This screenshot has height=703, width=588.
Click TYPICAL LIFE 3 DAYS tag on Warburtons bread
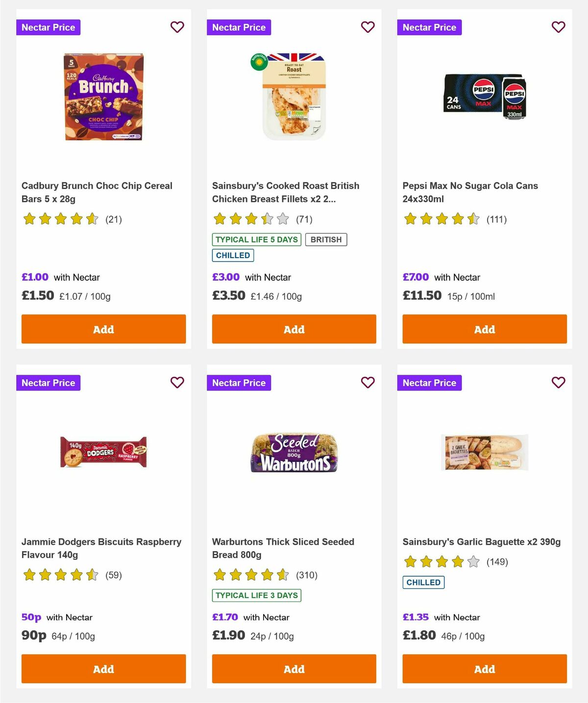coord(256,596)
